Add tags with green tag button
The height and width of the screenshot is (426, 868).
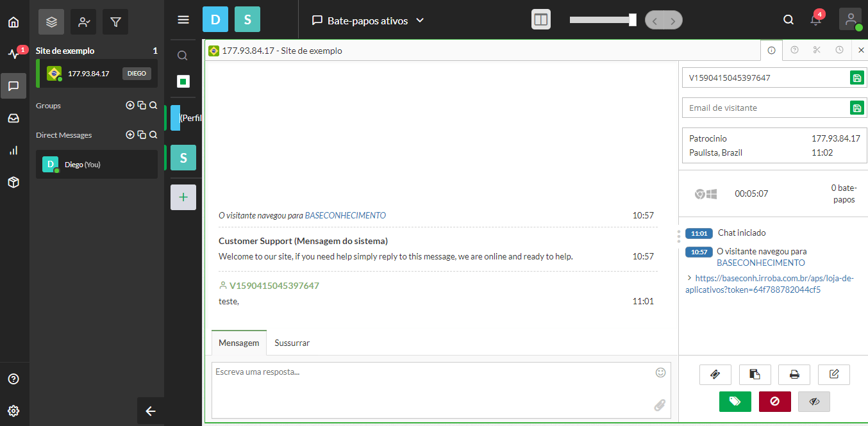(735, 402)
